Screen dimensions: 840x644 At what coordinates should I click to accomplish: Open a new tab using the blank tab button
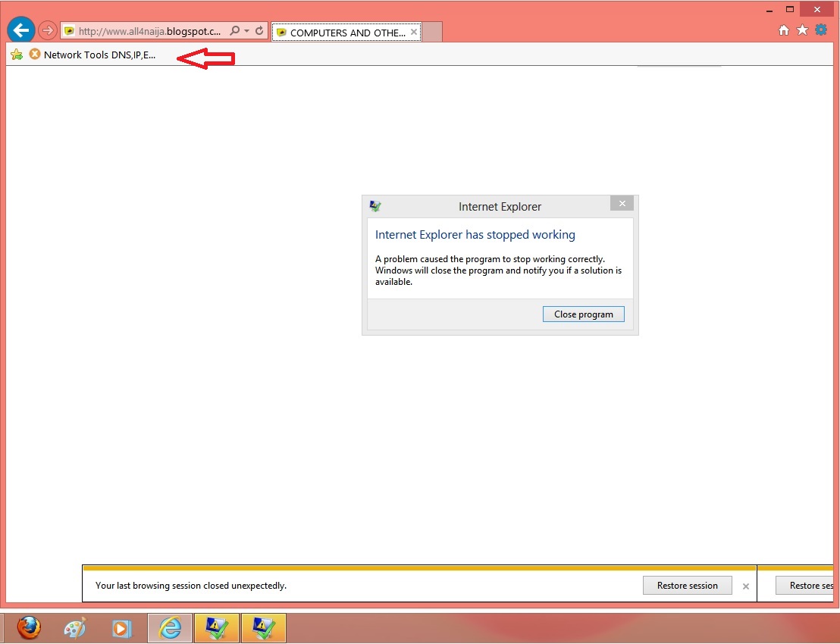432,32
